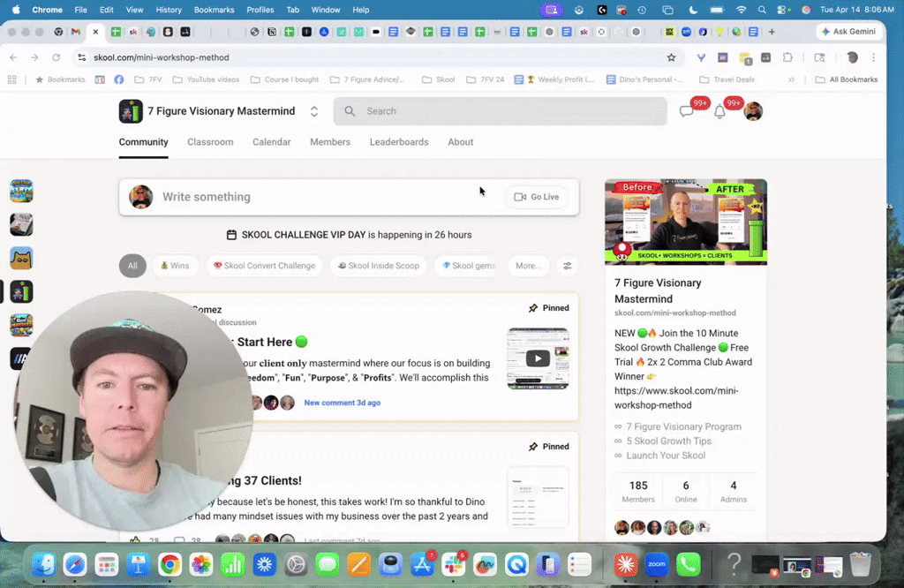Open the Members tab
The image size is (904, 588).
(330, 142)
